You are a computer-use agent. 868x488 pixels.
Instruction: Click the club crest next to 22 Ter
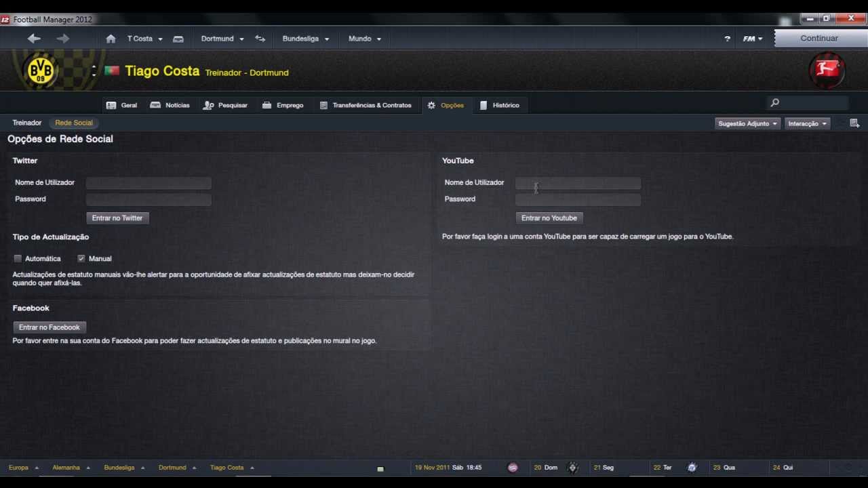coord(692,468)
